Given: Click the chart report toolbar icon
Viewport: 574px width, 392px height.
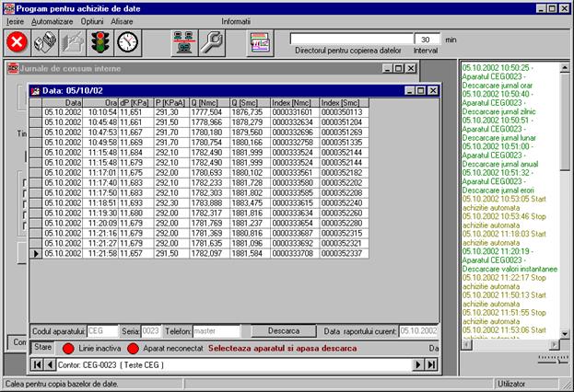Looking at the screenshot, I should 260,43.
